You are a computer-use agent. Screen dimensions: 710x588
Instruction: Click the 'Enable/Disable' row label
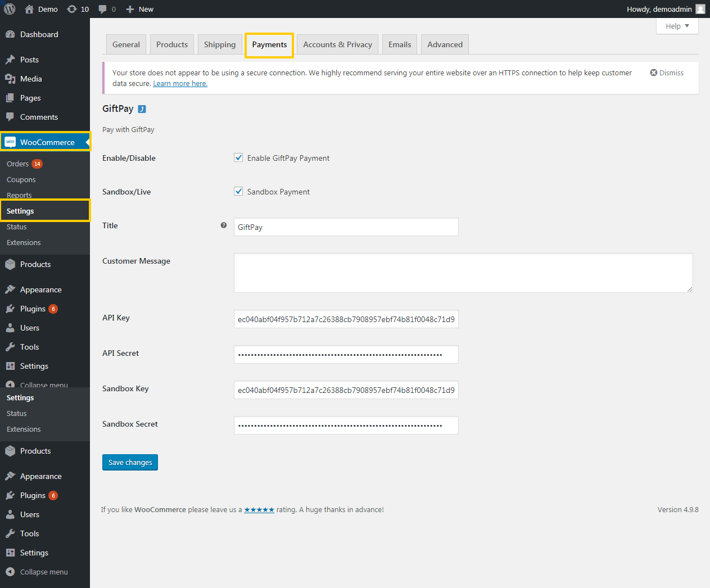click(x=129, y=158)
